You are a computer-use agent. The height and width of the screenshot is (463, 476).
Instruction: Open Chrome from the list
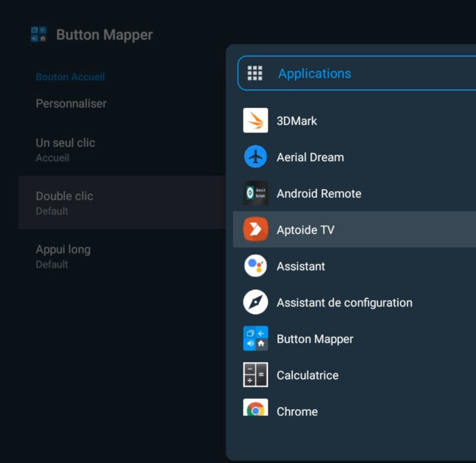point(255,411)
